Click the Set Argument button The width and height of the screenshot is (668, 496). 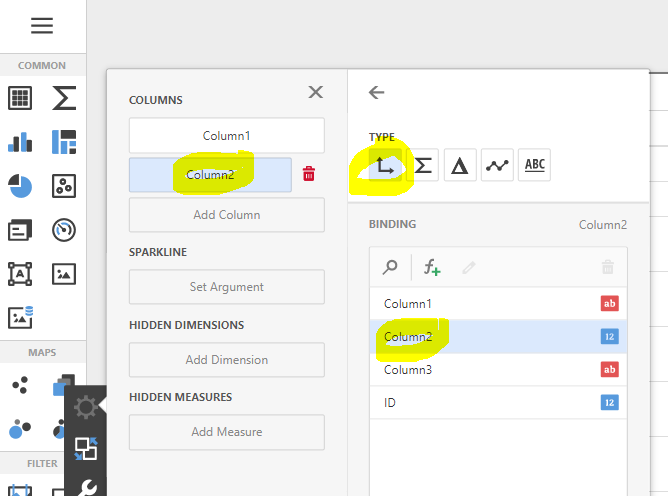[226, 287]
